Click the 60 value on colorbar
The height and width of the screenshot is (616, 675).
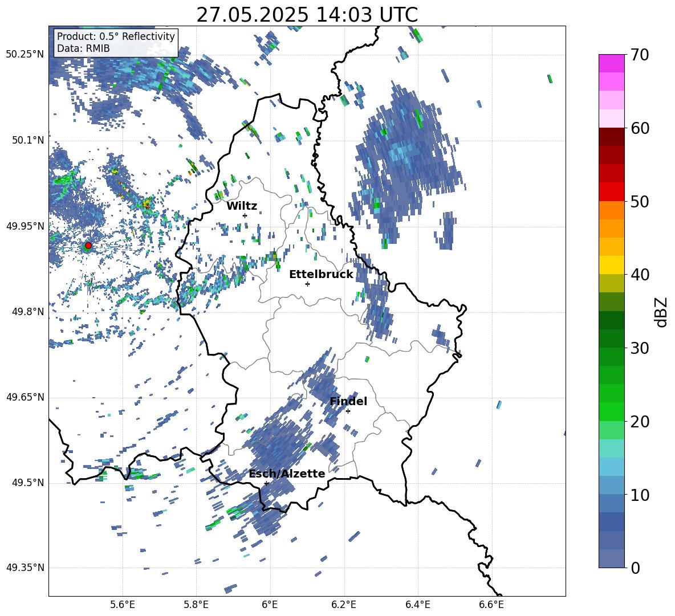[x=640, y=128]
